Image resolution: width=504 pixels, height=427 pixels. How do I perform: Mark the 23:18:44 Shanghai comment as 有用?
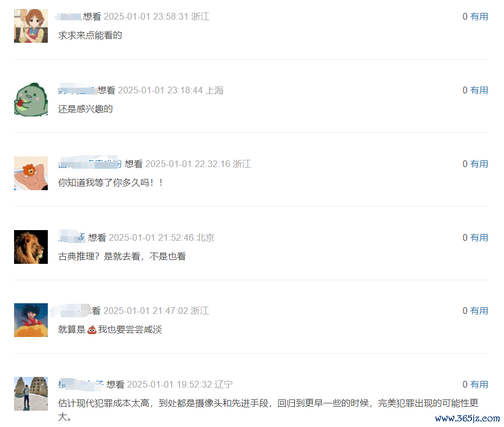point(479,90)
